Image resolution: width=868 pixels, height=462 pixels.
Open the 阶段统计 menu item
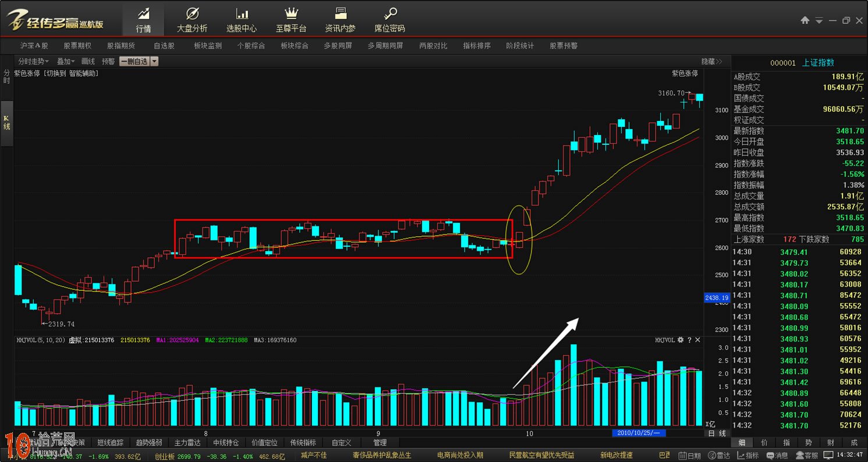pyautogui.click(x=520, y=45)
